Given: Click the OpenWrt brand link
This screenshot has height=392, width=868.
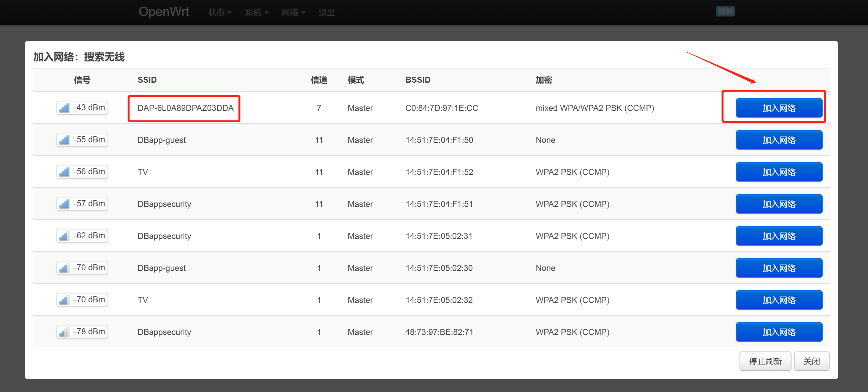Looking at the screenshot, I should [164, 12].
